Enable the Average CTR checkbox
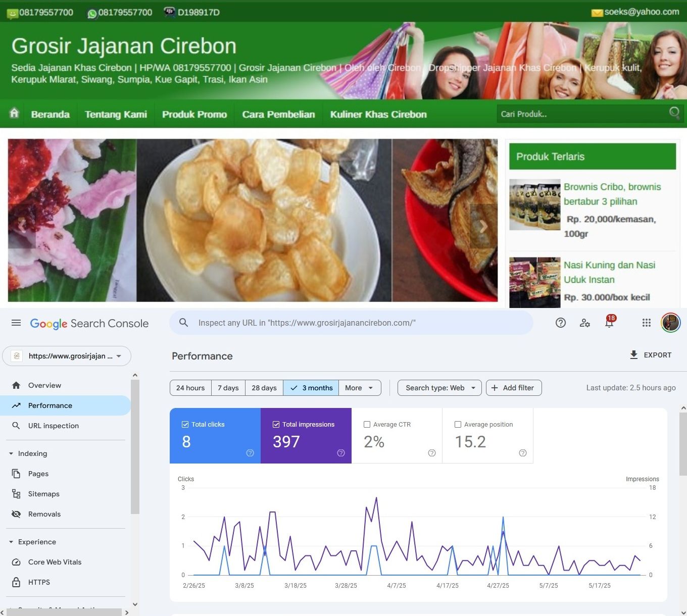The image size is (687, 616). pyautogui.click(x=367, y=425)
